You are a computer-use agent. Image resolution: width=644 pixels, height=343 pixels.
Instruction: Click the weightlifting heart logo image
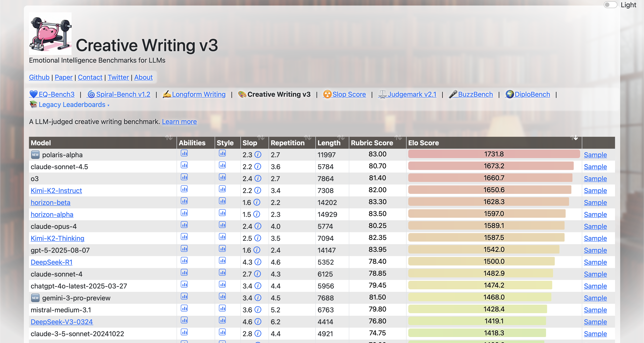click(50, 34)
